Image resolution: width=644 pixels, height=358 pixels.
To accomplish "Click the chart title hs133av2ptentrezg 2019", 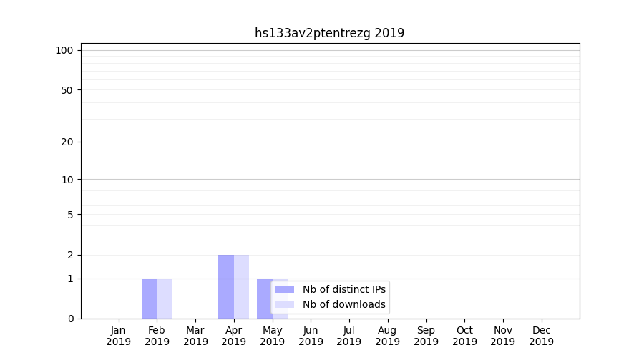I will click(329, 33).
